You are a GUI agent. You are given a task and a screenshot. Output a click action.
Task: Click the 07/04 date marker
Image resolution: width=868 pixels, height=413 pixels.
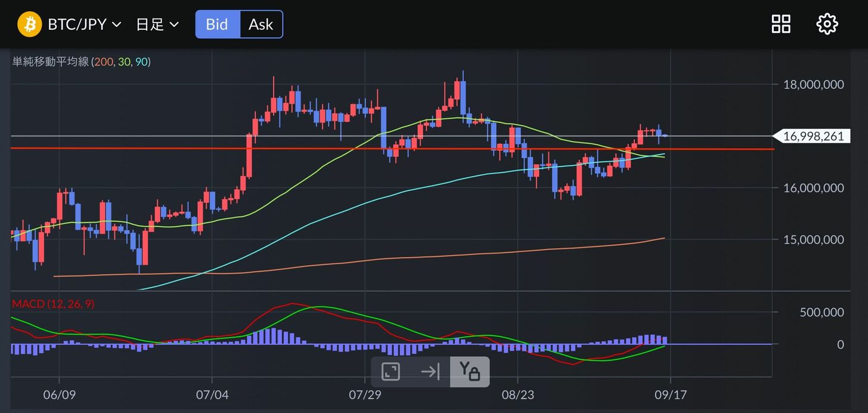tap(212, 395)
